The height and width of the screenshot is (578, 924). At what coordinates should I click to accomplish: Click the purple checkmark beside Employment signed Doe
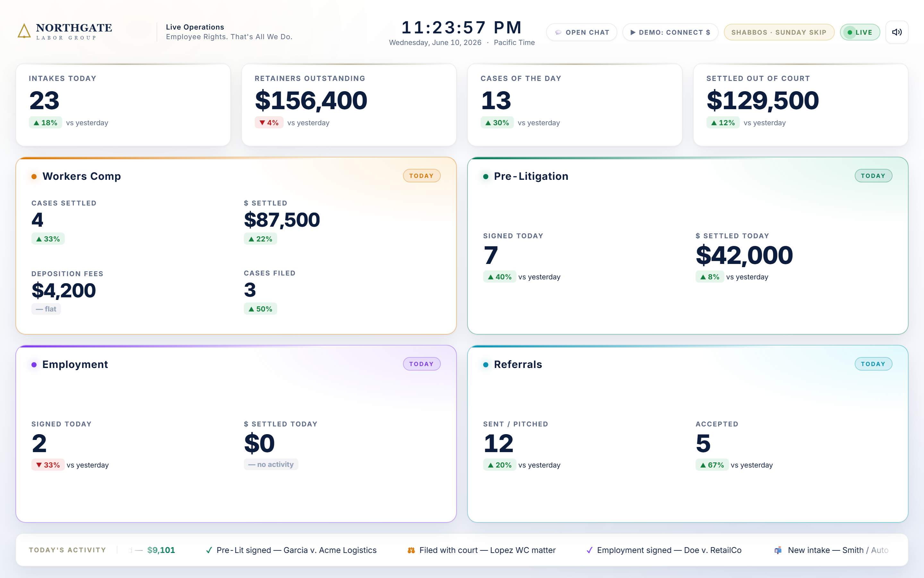589,550
